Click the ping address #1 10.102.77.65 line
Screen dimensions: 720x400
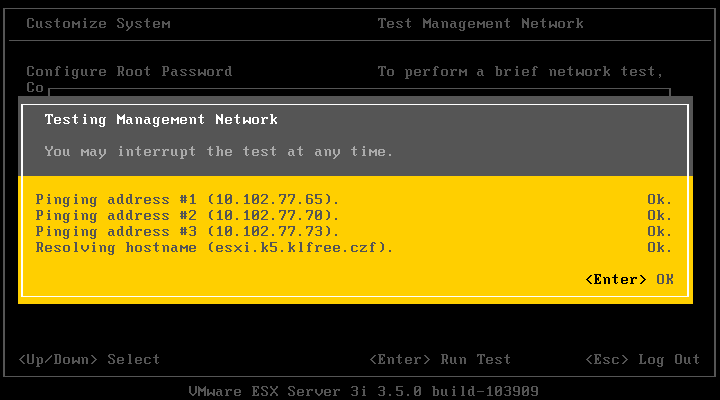(187, 200)
